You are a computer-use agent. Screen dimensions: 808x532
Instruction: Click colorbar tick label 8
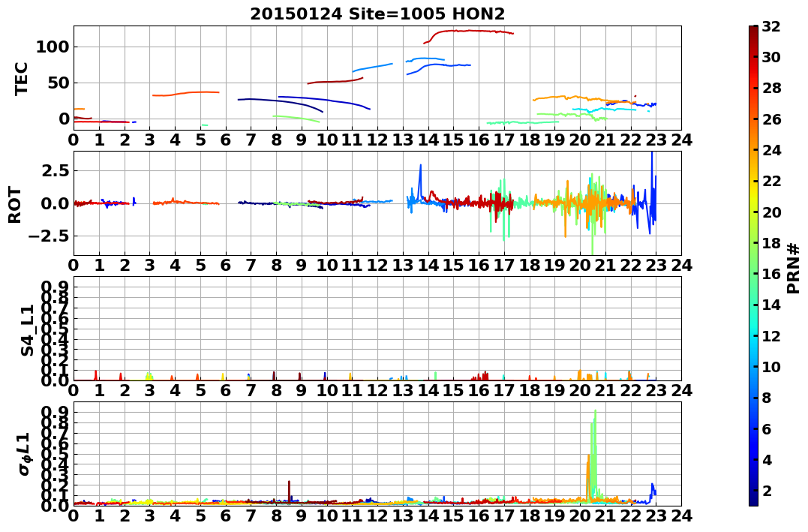[767, 398]
